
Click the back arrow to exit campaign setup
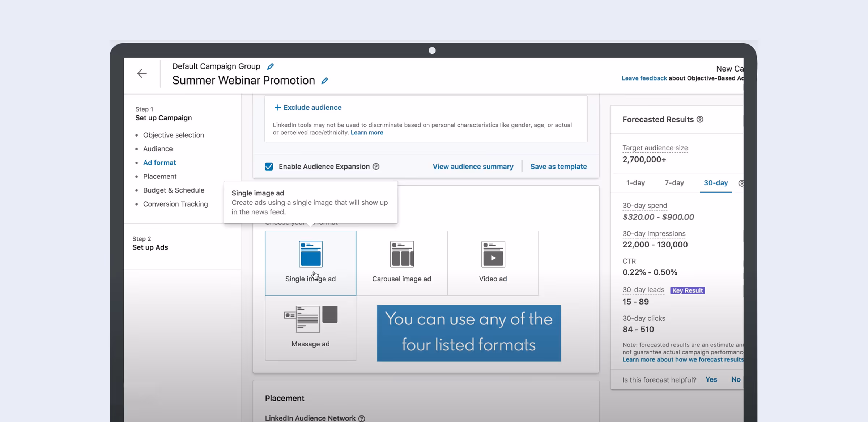142,73
